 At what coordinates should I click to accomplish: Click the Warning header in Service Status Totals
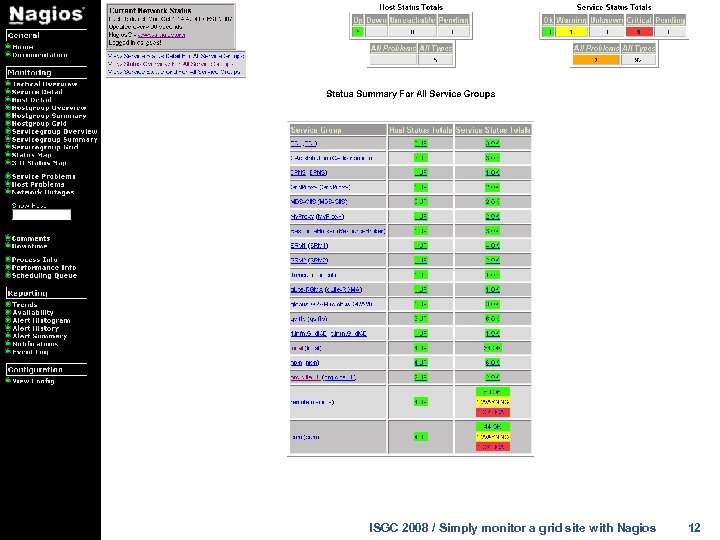pyautogui.click(x=571, y=20)
